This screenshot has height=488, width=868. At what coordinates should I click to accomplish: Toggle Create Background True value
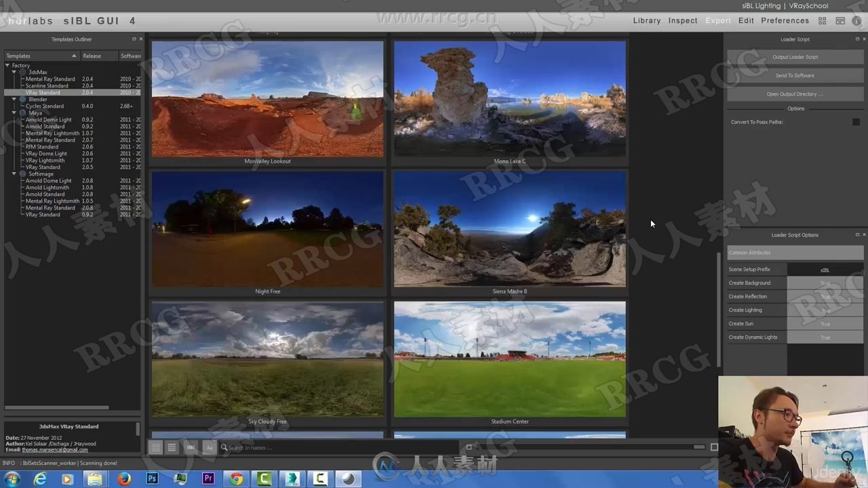pyautogui.click(x=825, y=283)
